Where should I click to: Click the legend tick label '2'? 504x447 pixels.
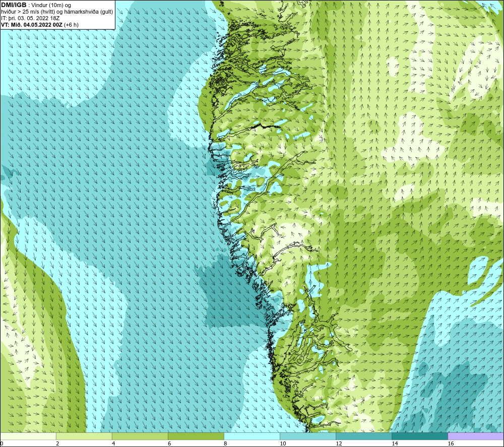point(57,444)
